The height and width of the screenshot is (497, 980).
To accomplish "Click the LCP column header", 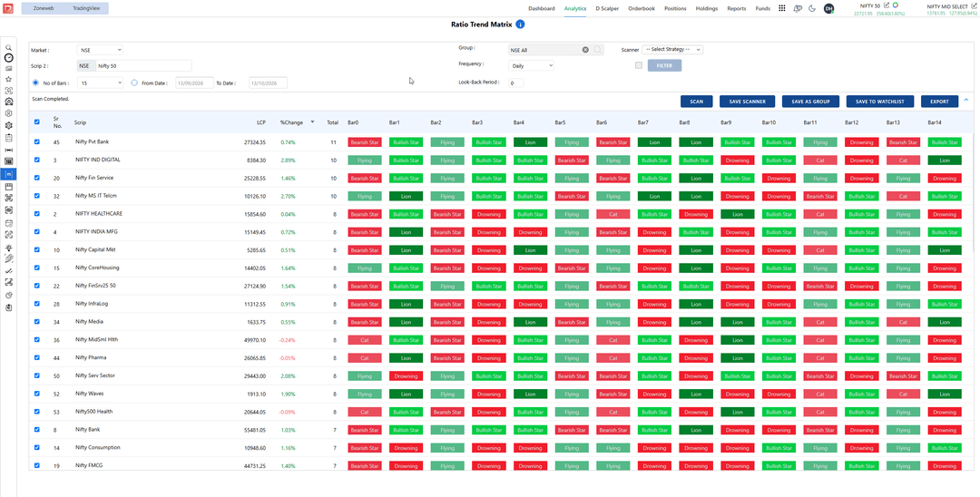I will (x=260, y=122).
